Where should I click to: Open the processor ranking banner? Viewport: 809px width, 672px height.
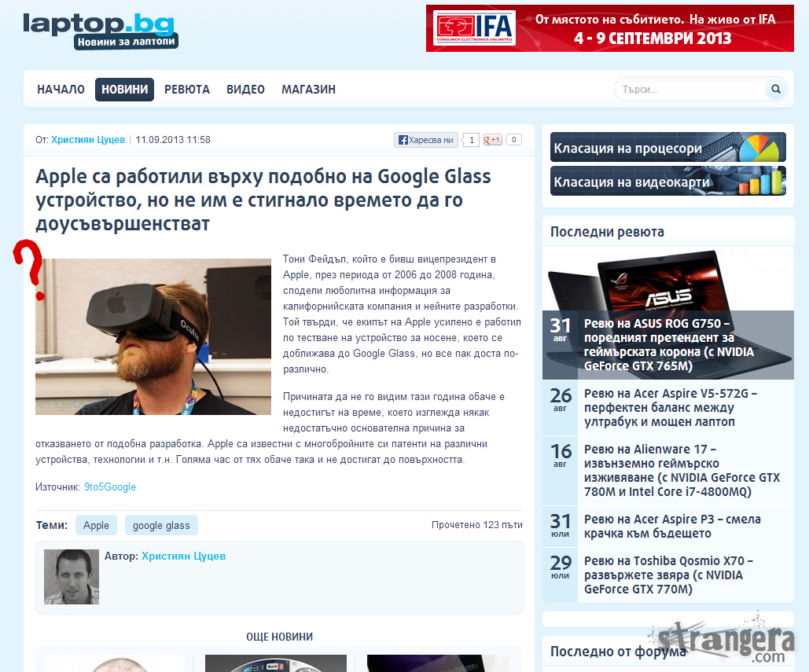point(667,148)
